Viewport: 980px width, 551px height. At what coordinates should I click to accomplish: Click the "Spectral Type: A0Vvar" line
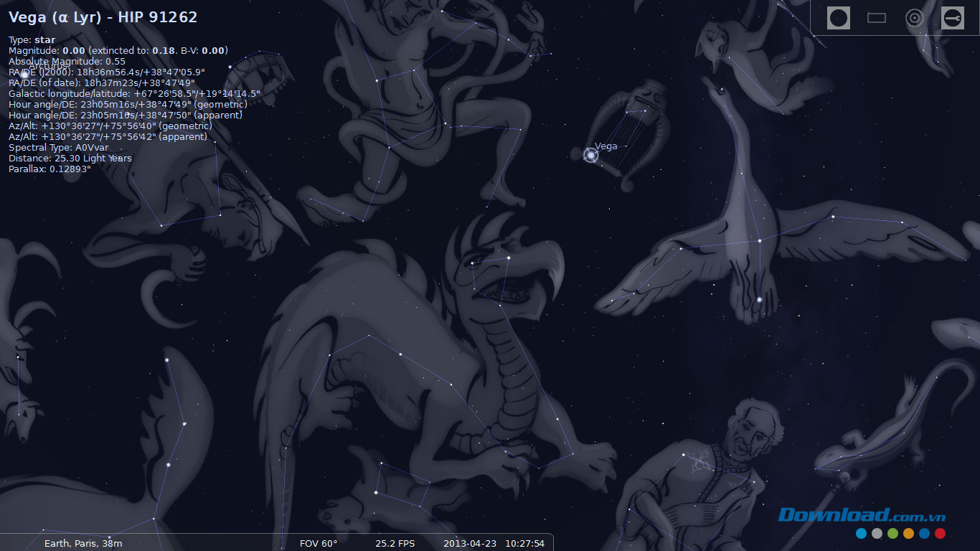pyautogui.click(x=59, y=148)
